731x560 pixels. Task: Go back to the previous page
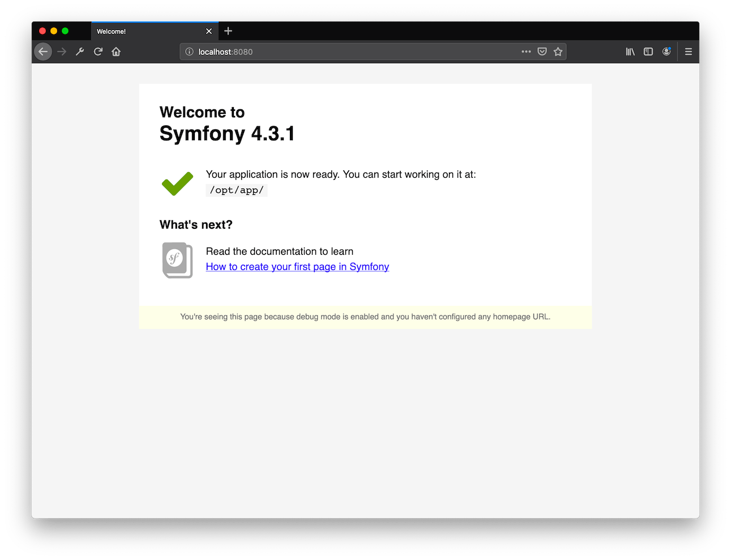(43, 52)
